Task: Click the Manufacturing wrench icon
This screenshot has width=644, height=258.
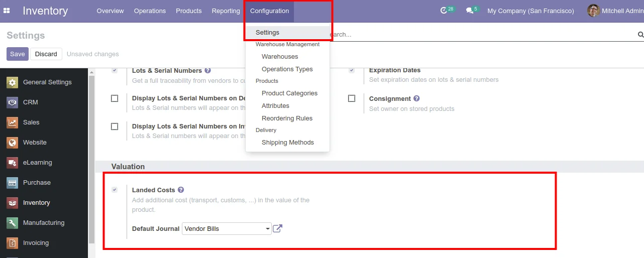Action: (x=13, y=223)
